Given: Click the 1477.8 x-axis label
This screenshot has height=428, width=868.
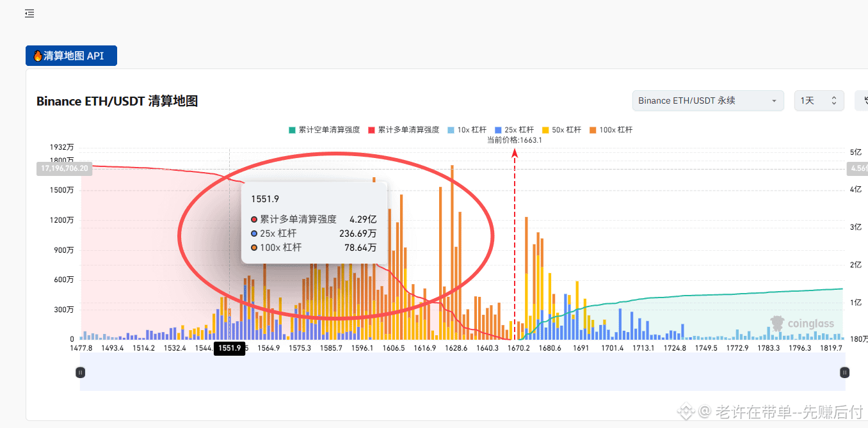Looking at the screenshot, I should [81, 348].
